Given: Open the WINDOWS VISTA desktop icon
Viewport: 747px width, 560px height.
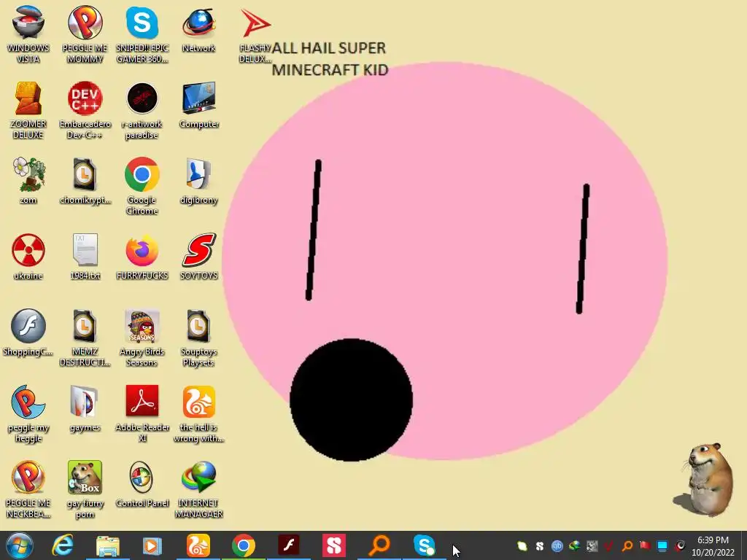Looking at the screenshot, I should [x=28, y=35].
